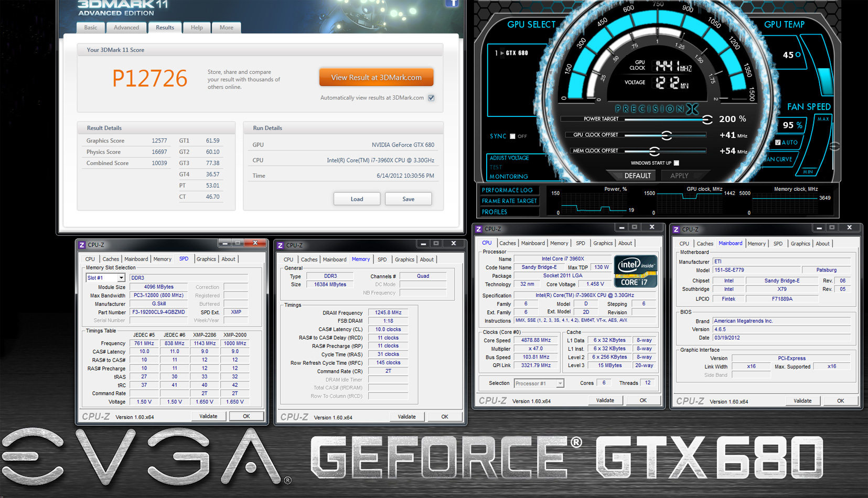Click the MIN fan speed marker
The height and width of the screenshot is (498, 868).
[808, 172]
